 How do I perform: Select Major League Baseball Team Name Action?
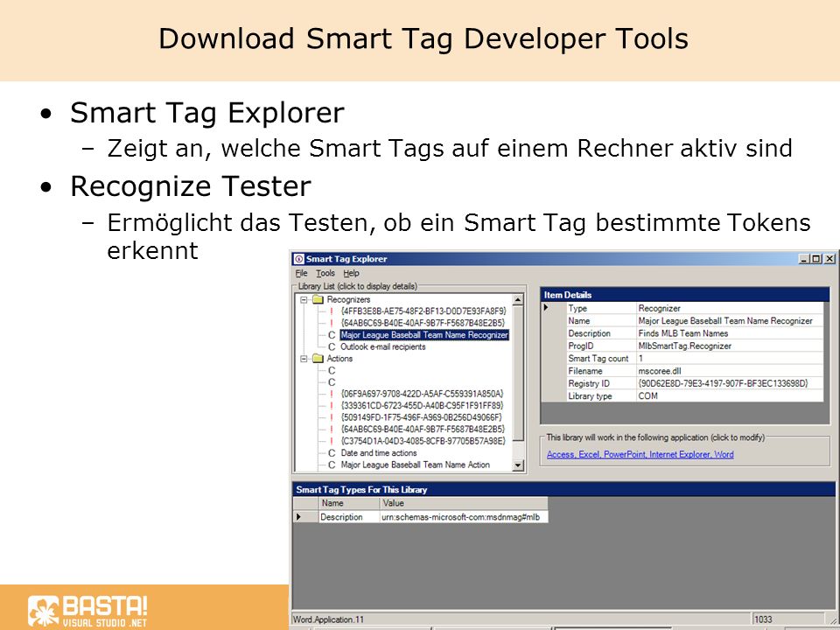(415, 465)
